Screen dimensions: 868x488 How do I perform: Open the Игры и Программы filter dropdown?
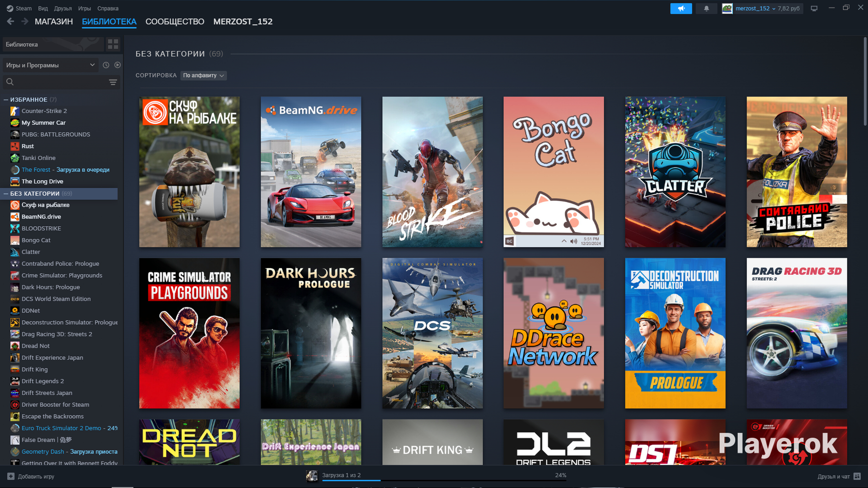tap(51, 65)
